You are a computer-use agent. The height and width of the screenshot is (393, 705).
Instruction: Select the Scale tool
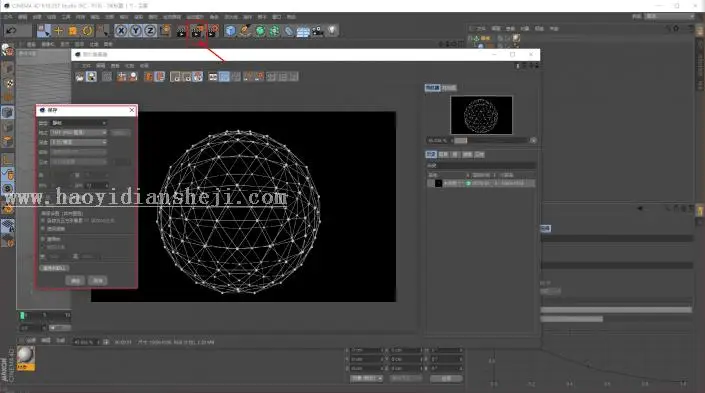pos(73,31)
